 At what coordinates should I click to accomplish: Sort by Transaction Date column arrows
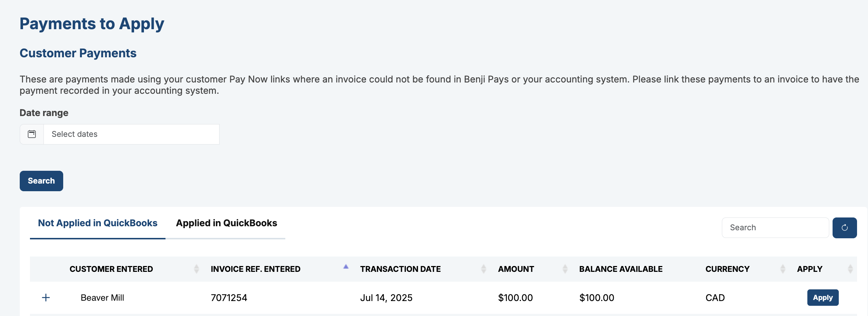(483, 269)
